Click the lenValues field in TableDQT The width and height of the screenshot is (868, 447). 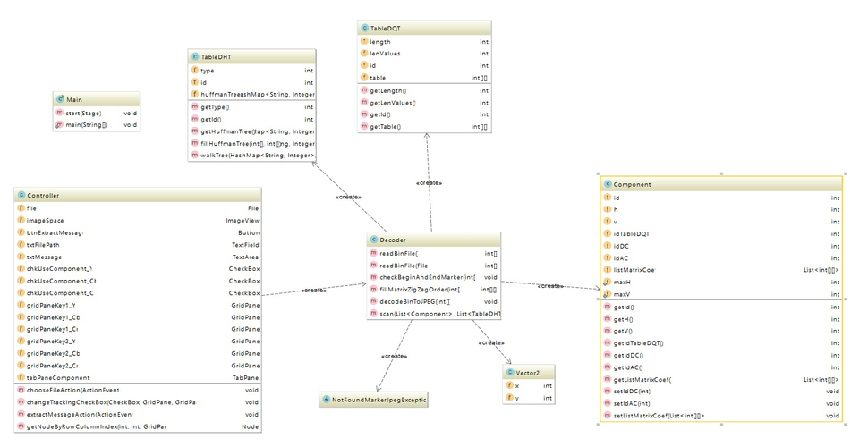[424, 54]
